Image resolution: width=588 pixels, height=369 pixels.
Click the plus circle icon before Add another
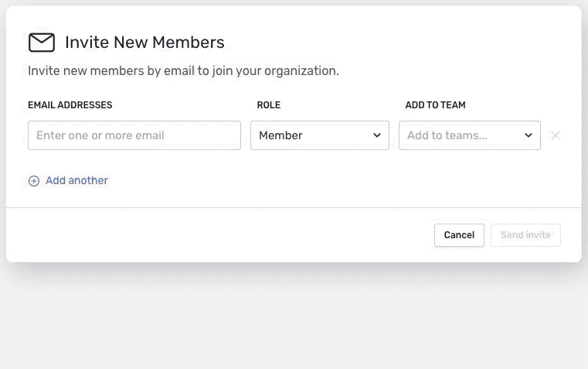[34, 181]
